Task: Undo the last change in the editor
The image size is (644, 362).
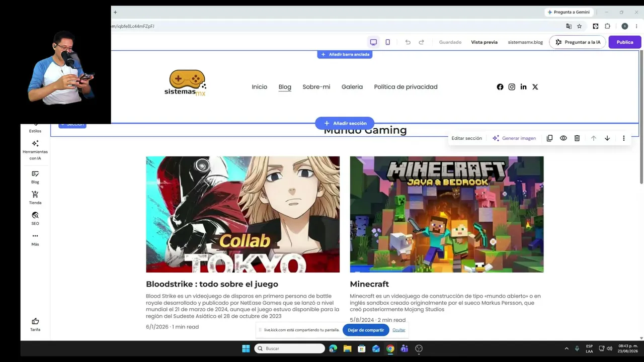Action: tap(408, 42)
